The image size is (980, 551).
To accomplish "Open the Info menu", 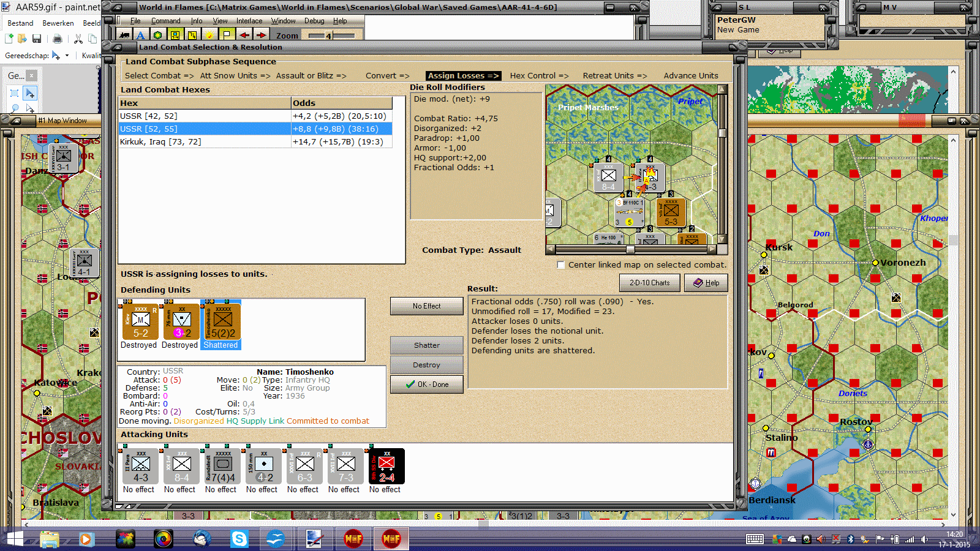I will click(197, 21).
